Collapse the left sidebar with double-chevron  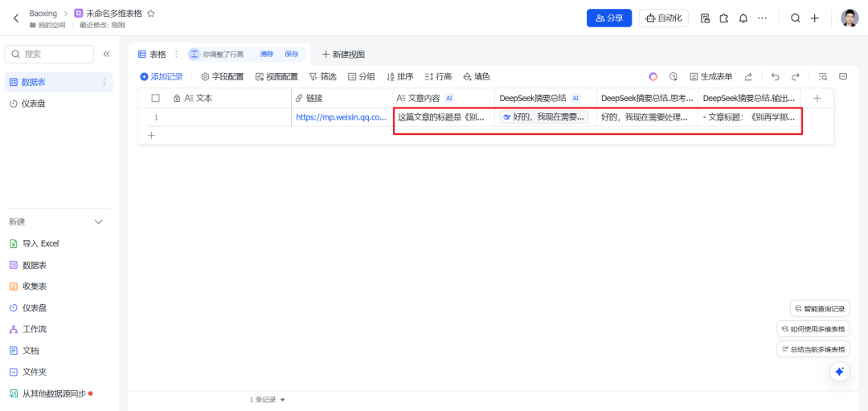[x=106, y=55]
